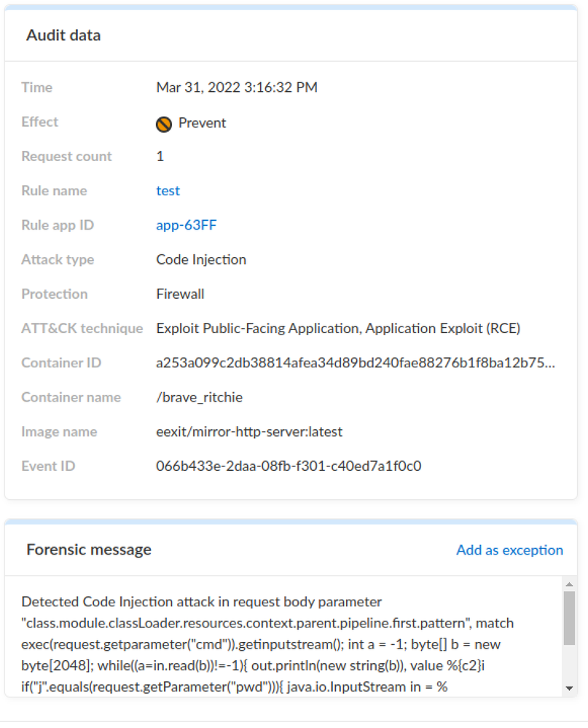The height and width of the screenshot is (728, 588).
Task: Click the container name /brave_ritchie
Action: pyautogui.click(x=199, y=397)
